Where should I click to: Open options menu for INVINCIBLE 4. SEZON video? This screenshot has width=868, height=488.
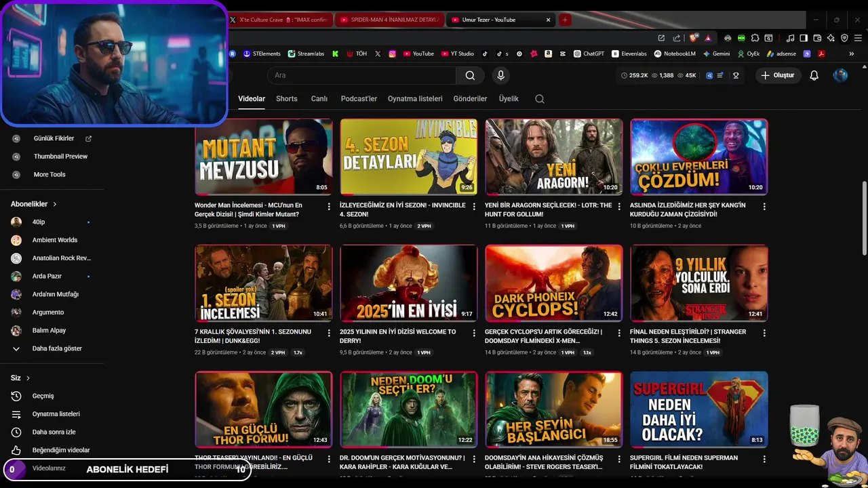point(474,206)
